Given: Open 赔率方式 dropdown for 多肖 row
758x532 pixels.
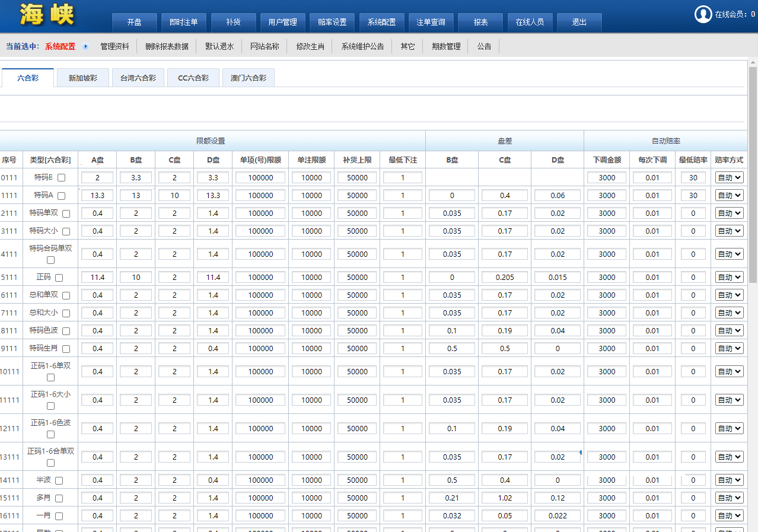Looking at the screenshot, I should pyautogui.click(x=728, y=498).
